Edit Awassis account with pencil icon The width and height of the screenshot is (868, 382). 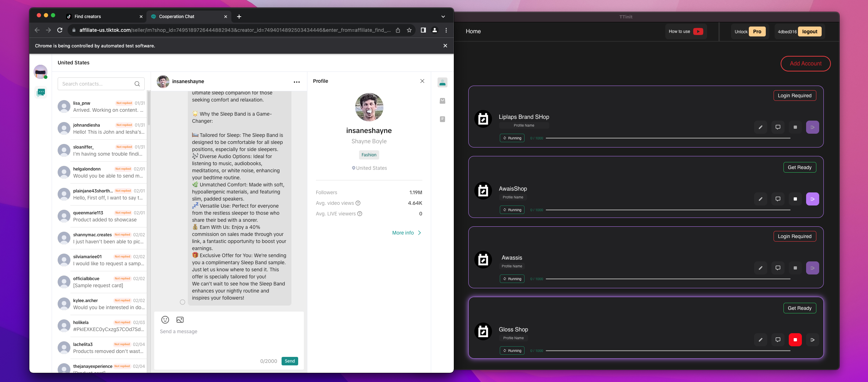(x=760, y=268)
